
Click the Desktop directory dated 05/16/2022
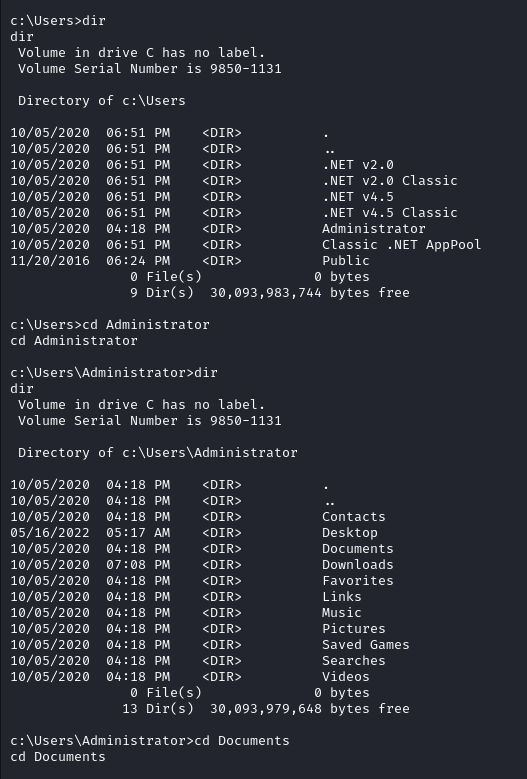pyautogui.click(x=350, y=533)
